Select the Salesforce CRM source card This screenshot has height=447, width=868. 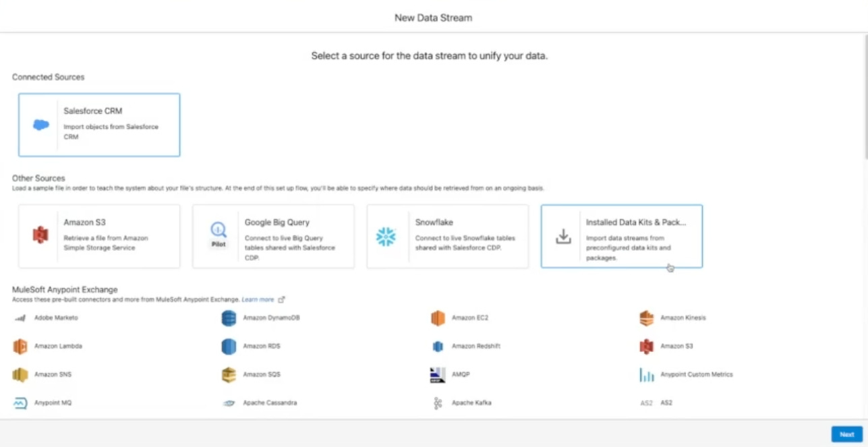(99, 125)
